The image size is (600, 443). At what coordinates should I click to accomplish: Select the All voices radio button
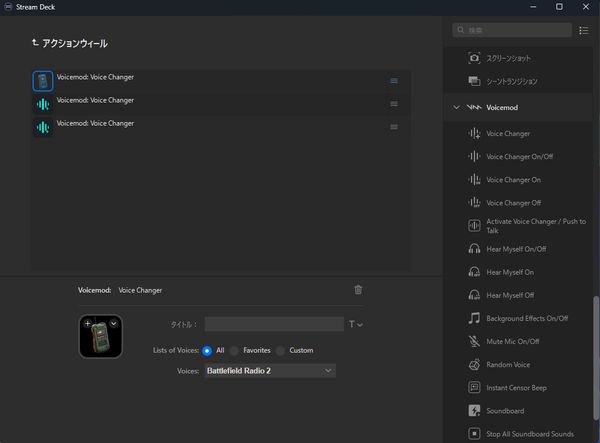(x=207, y=350)
